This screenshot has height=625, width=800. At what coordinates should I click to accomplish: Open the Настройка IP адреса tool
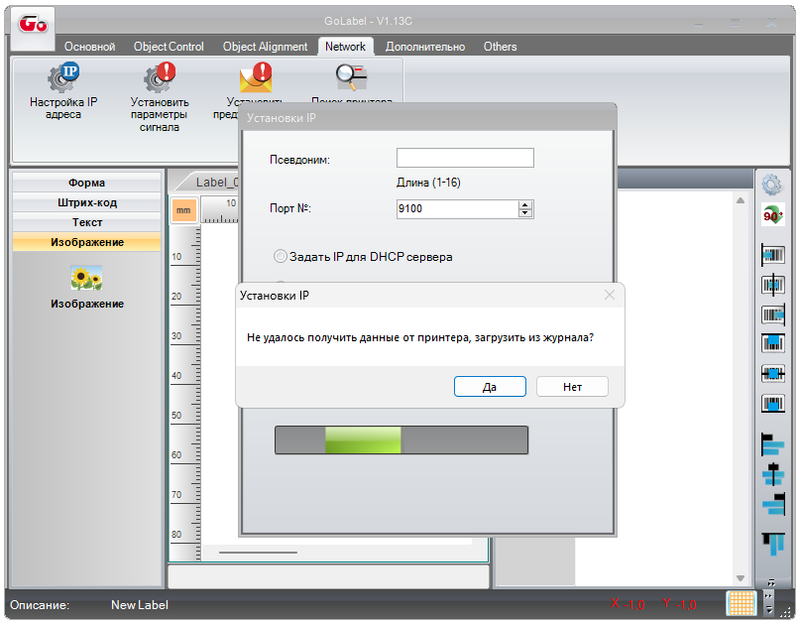tap(63, 91)
